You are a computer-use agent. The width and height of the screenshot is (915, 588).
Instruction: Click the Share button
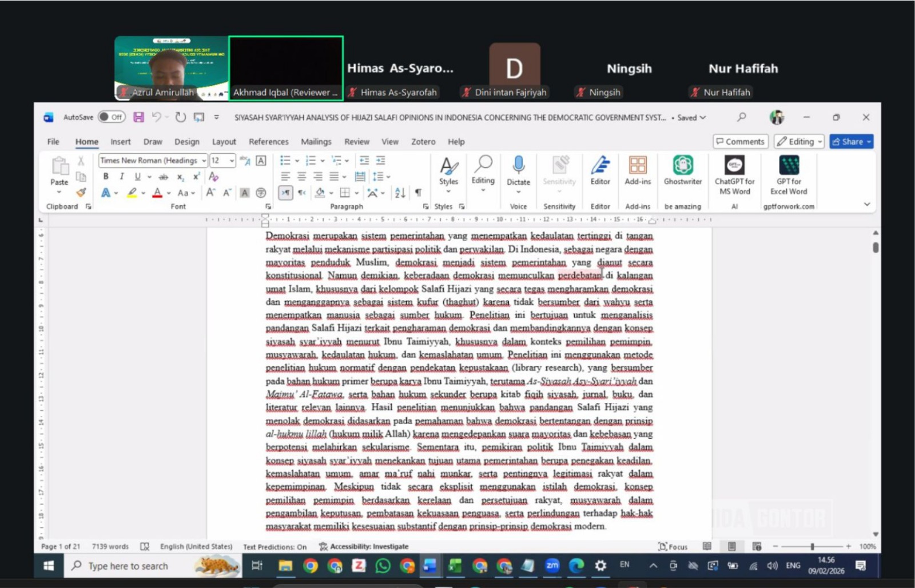tap(852, 142)
